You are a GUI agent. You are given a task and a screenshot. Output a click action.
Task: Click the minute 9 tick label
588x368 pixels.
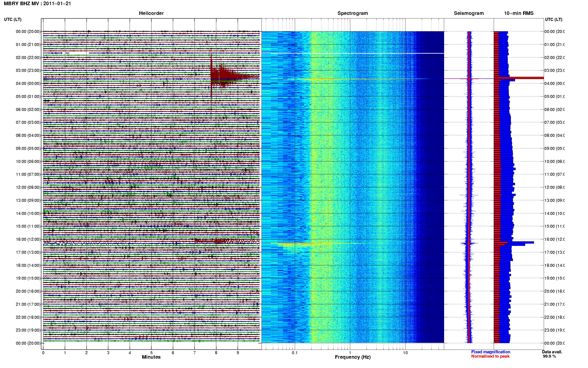[238, 353]
